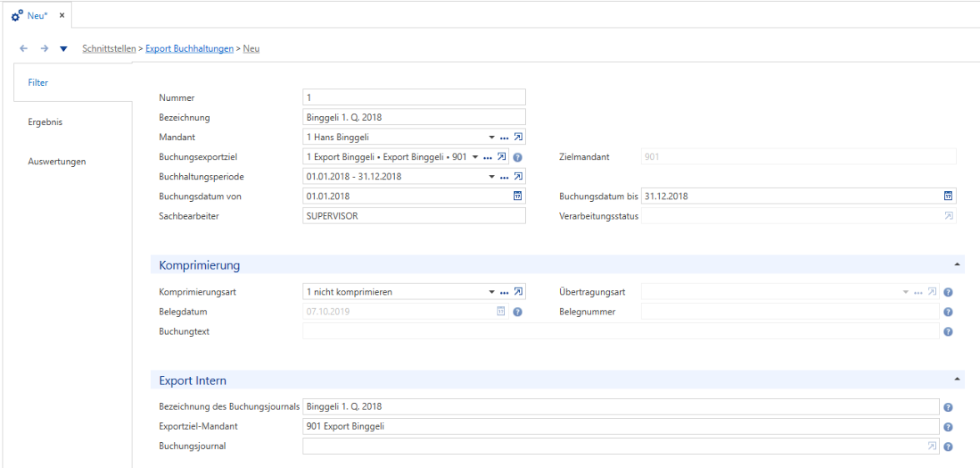The width and height of the screenshot is (980, 468).
Task: Click the Export Intern section heading
Action: tap(192, 380)
